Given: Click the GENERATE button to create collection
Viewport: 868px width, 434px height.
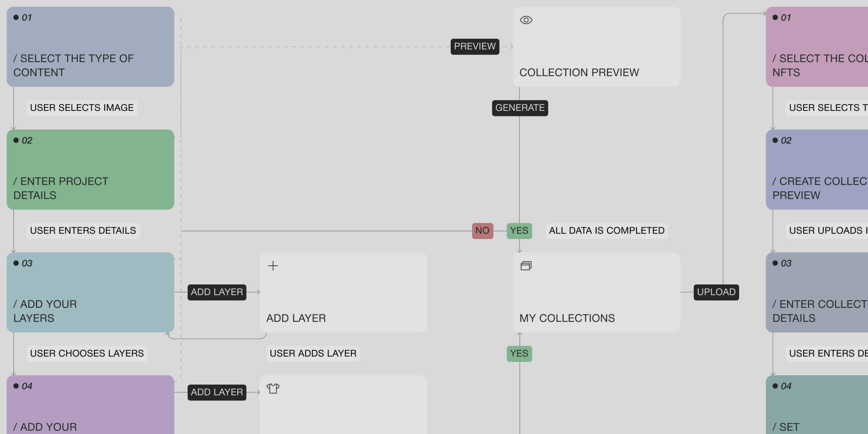Looking at the screenshot, I should coord(519,107).
